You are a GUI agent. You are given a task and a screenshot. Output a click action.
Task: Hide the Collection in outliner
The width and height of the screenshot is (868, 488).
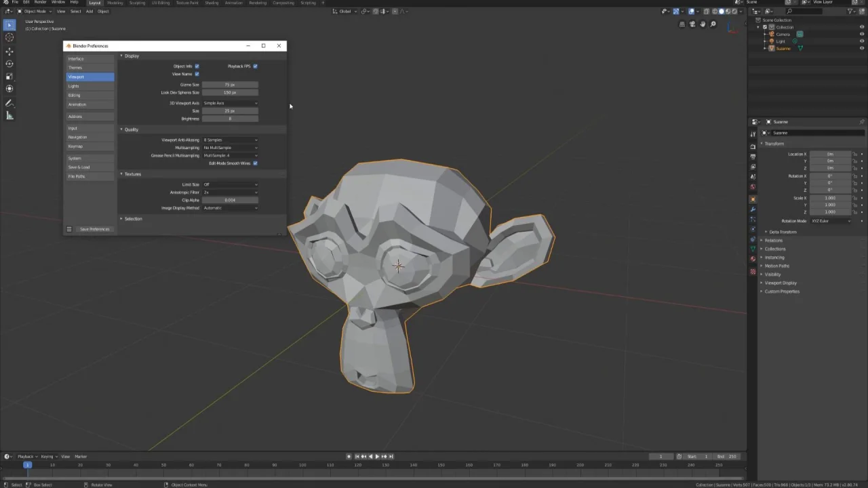862,26
